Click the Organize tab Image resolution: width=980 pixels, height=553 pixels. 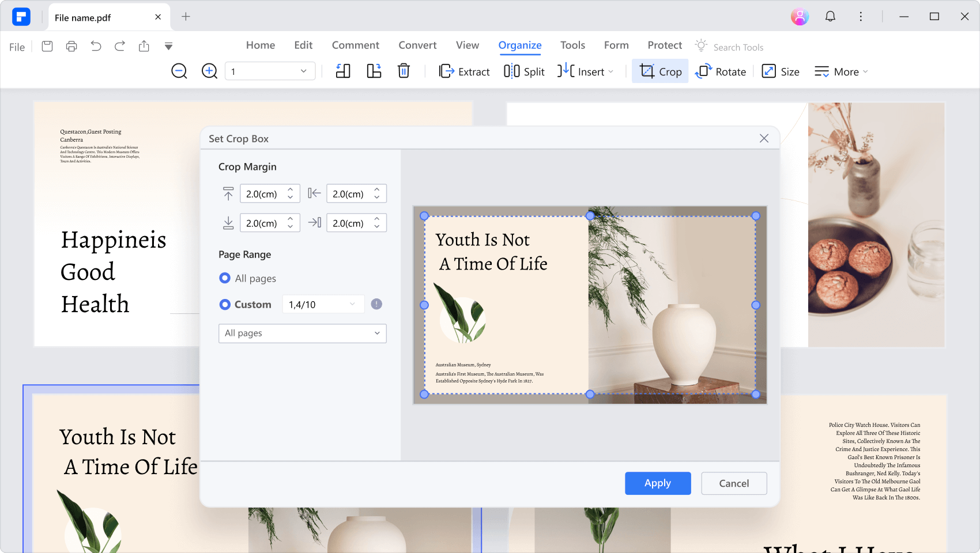(520, 45)
